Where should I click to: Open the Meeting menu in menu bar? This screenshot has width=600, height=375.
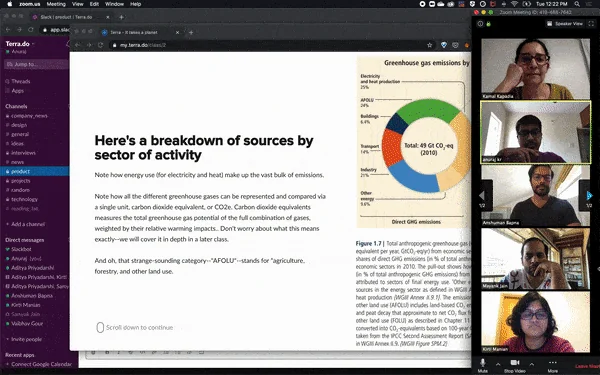tap(56, 4)
